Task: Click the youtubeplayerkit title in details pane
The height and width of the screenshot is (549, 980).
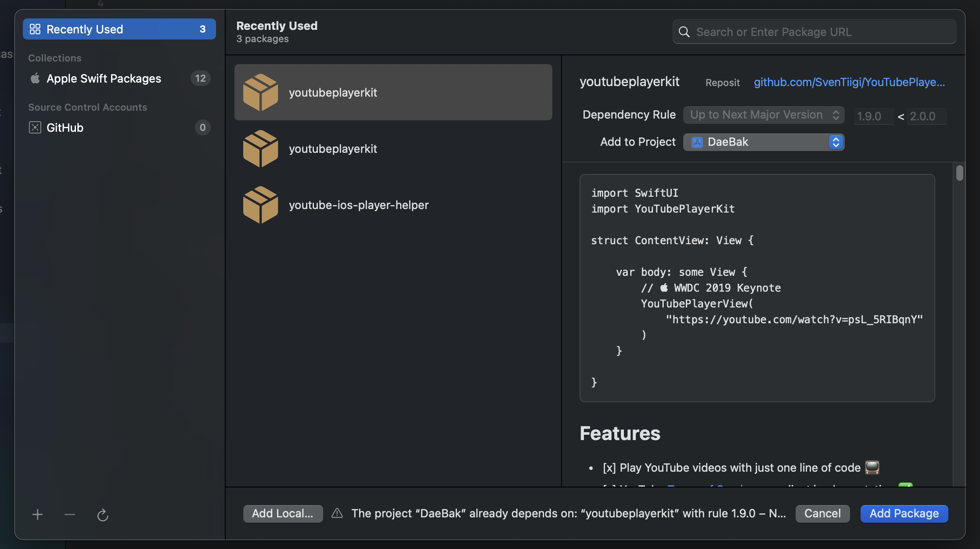Action: 629,82
